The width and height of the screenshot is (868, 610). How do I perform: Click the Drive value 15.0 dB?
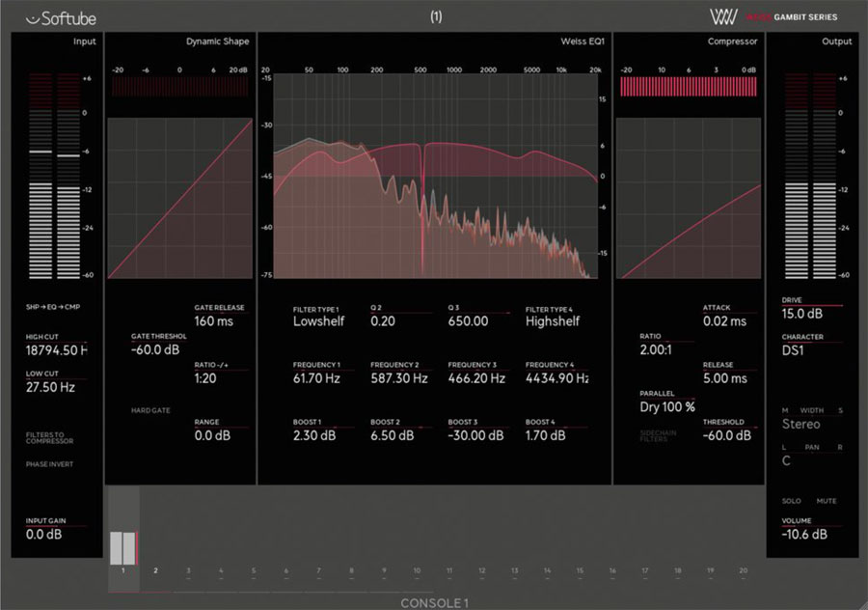click(x=802, y=314)
